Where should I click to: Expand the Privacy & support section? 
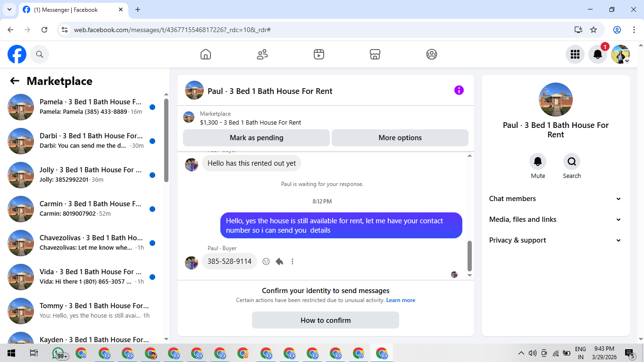(x=556, y=240)
